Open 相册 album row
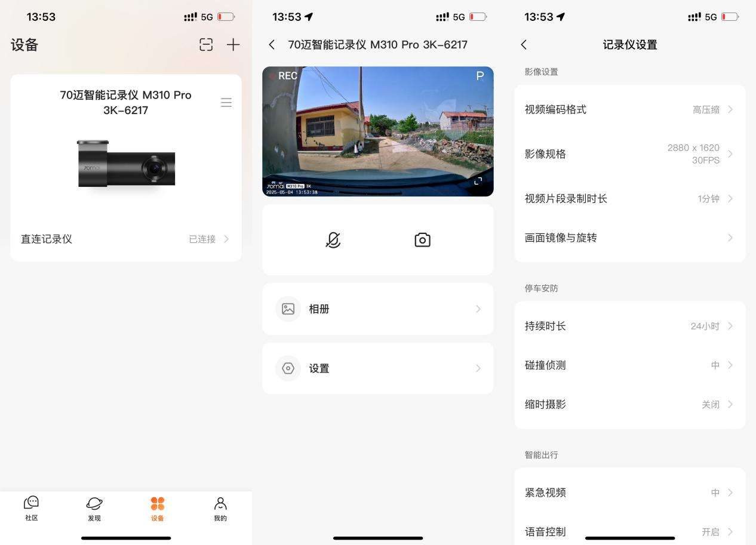 pos(378,309)
